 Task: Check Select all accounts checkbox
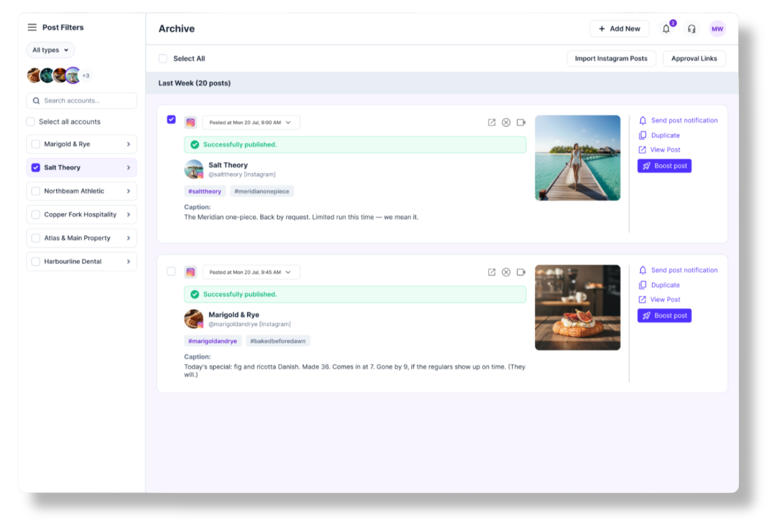click(30, 122)
